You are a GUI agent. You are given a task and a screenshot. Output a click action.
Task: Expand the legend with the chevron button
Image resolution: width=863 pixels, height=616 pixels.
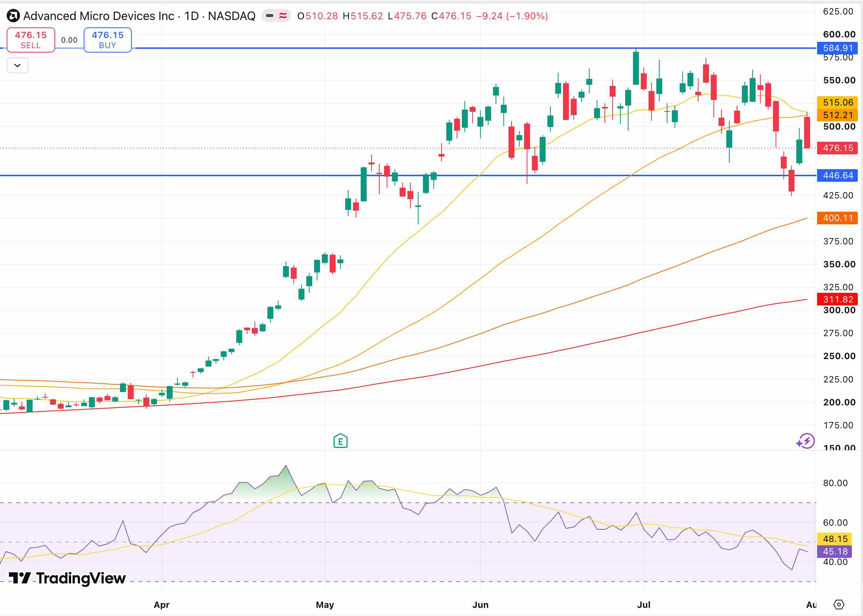pyautogui.click(x=17, y=66)
